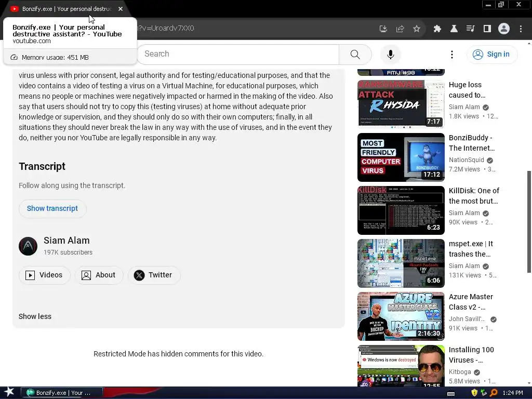Click the address bar URL text
Image resolution: width=532 pixels, height=399 pixels.
coord(166,28)
